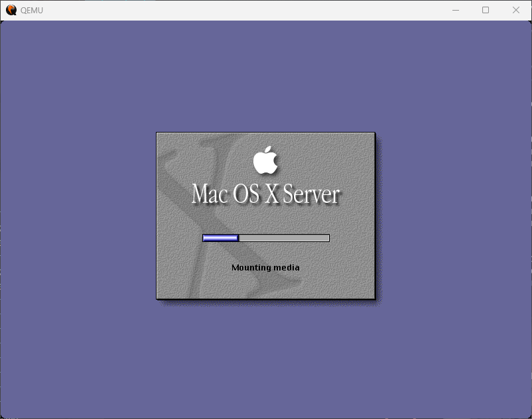Click the white Apple logo
Image resolution: width=532 pixels, height=419 pixels.
coord(265,160)
